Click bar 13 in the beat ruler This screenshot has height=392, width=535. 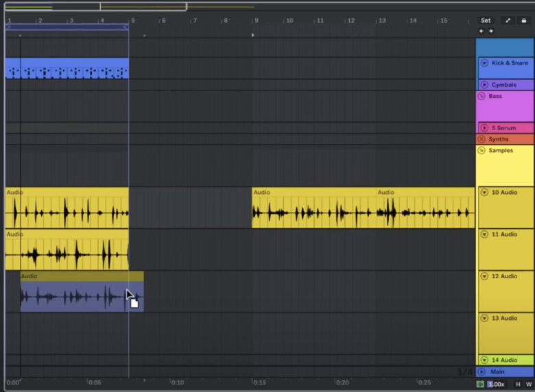[382, 21]
